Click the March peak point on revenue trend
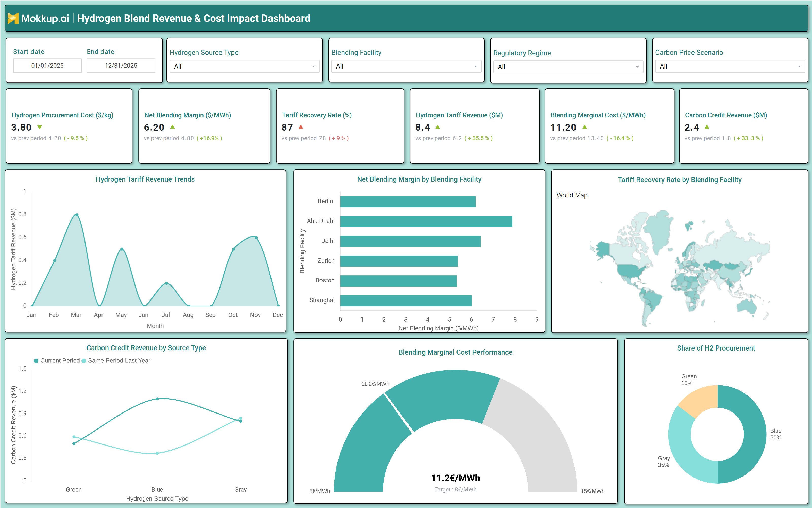The image size is (812, 508). pyautogui.click(x=77, y=215)
